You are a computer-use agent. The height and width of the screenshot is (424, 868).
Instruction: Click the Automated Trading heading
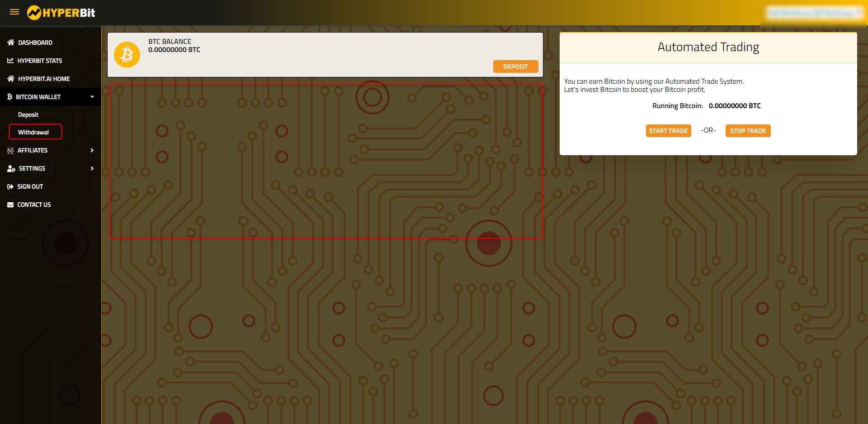708,47
